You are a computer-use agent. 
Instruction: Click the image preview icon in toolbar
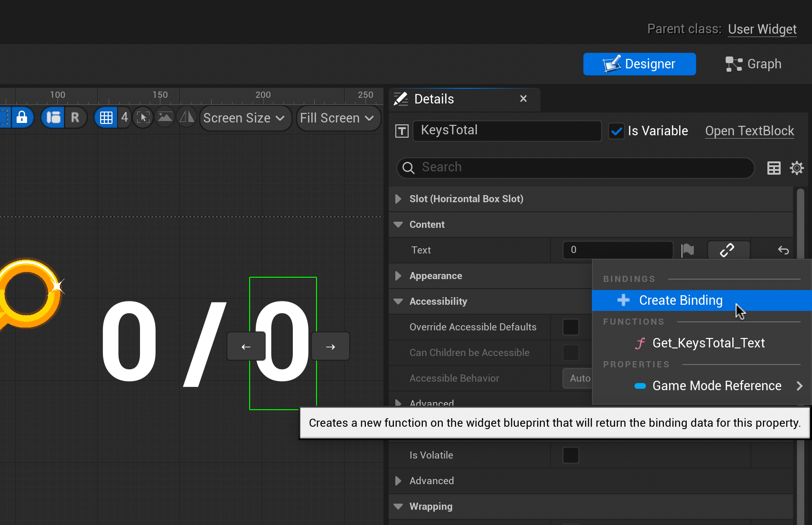tap(165, 117)
